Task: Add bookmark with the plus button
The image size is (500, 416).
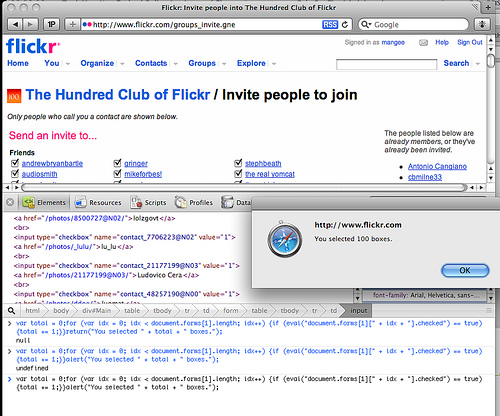Action: point(72,24)
